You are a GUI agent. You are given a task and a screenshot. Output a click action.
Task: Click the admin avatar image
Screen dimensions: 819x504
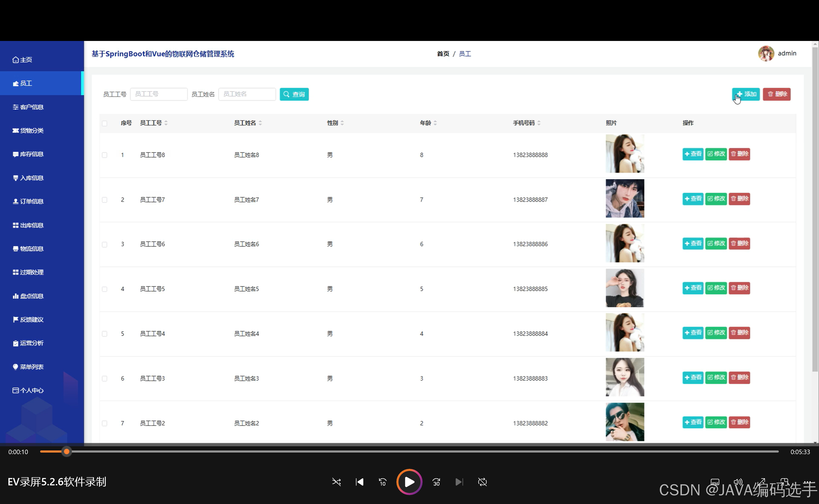point(766,53)
